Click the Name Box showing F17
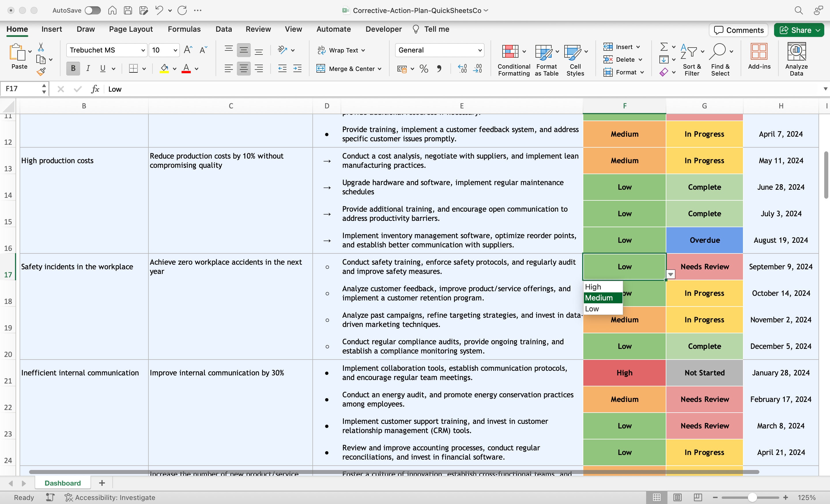The height and width of the screenshot is (504, 830). tap(22, 89)
